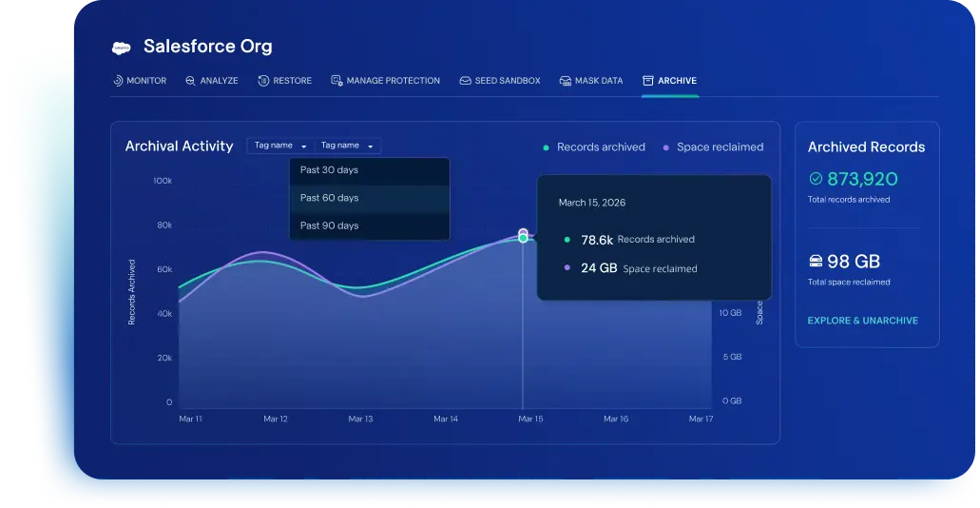This screenshot has width=980, height=508.
Task: Choose Past 30 days option
Action: point(370,170)
